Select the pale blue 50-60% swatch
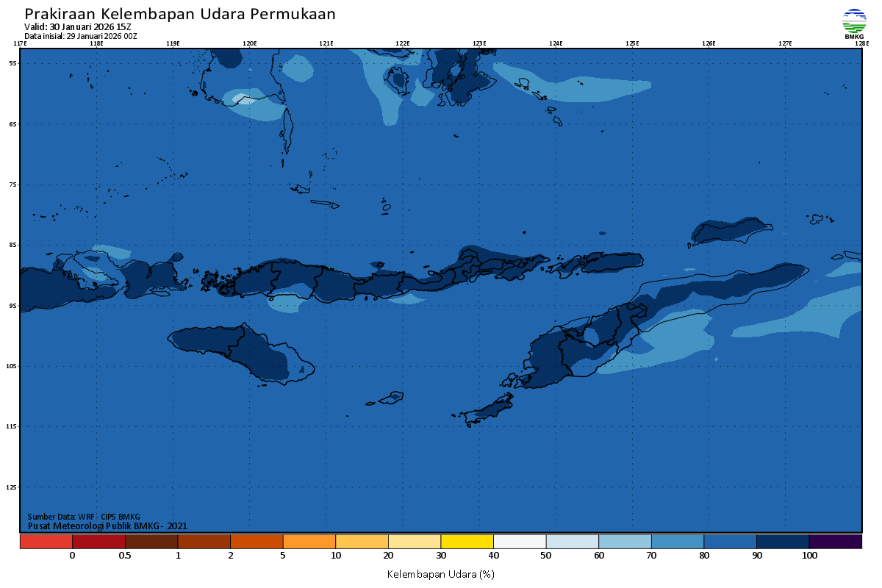The image size is (882, 588). (572, 542)
